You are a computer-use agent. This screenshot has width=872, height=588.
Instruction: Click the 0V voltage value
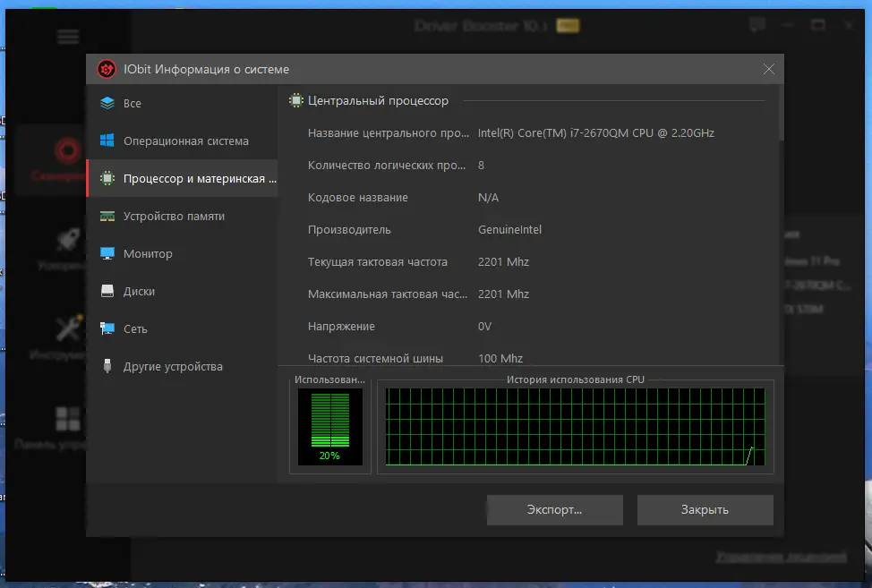(484, 327)
